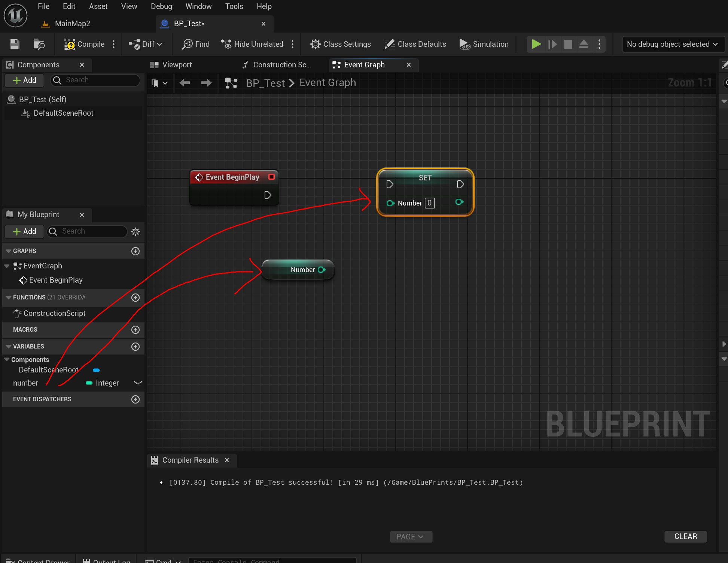
Task: Open Class Settings
Action: tap(341, 44)
